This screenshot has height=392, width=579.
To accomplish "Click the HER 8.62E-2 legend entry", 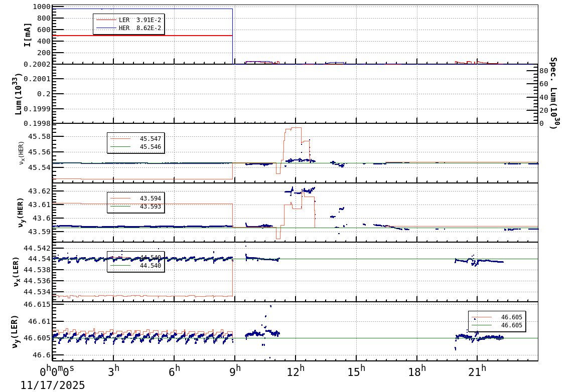I will click(x=128, y=28).
